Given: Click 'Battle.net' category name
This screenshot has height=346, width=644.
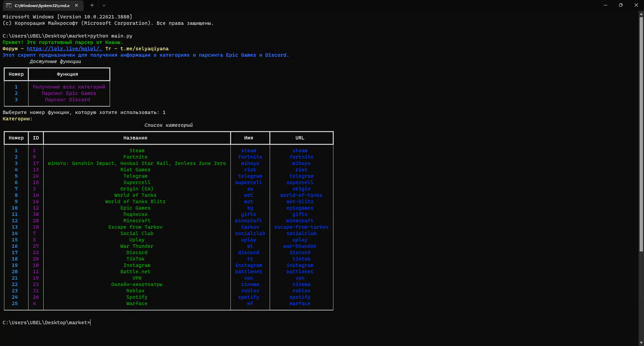Looking at the screenshot, I should [x=135, y=272].
